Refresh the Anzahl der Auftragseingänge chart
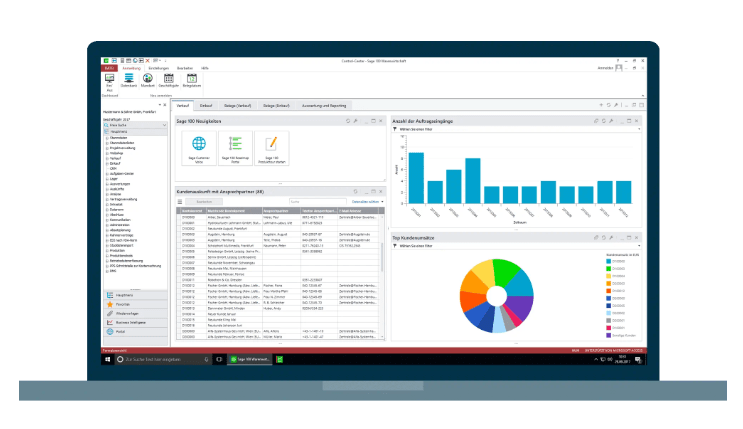 [604, 121]
